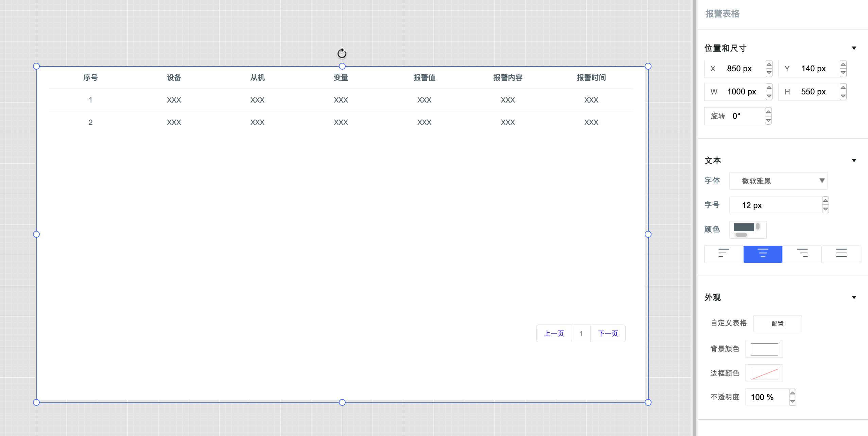The height and width of the screenshot is (436, 868).
Task: Select left text alignment
Action: pos(724,254)
